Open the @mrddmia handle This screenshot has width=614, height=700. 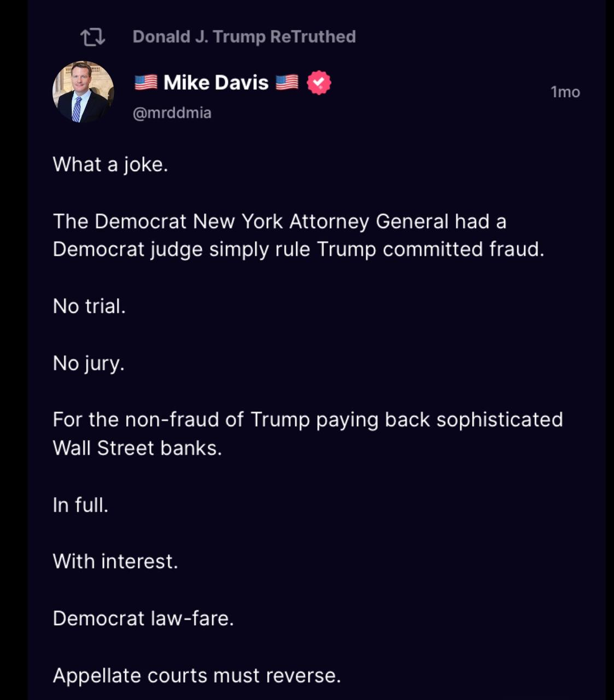pos(172,113)
